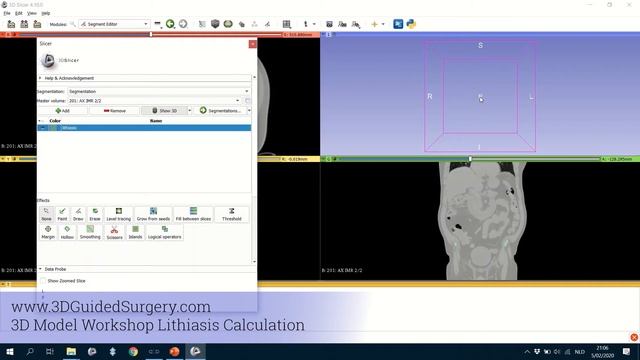Open the Logical operators effect
The height and width of the screenshot is (360, 640).
(164, 232)
